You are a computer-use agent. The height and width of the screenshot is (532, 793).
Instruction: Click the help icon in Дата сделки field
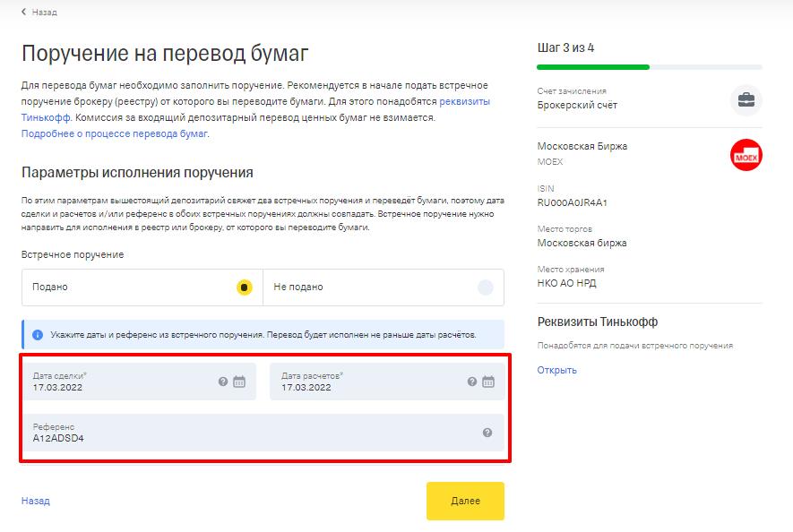pos(223,382)
